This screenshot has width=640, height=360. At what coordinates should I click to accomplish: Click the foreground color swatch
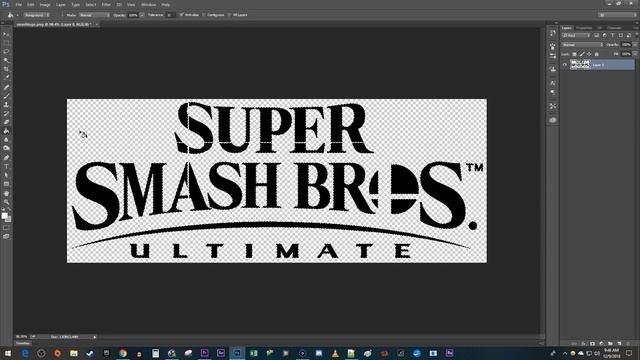tap(4, 215)
